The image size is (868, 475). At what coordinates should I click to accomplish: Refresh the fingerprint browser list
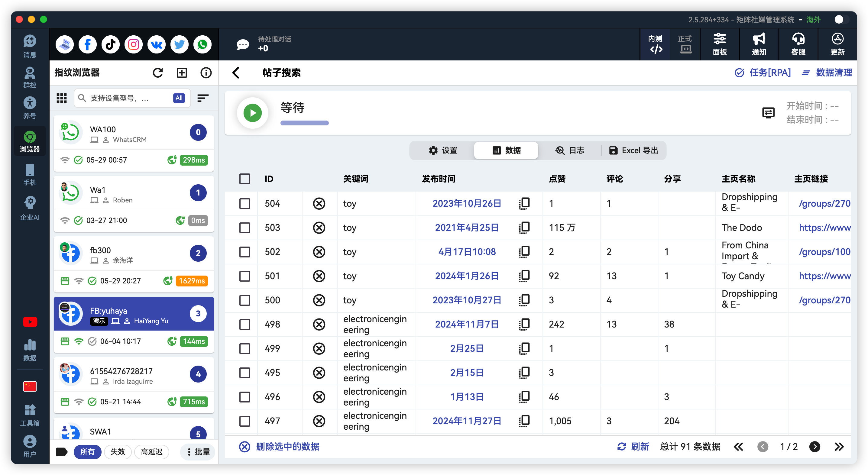click(158, 73)
